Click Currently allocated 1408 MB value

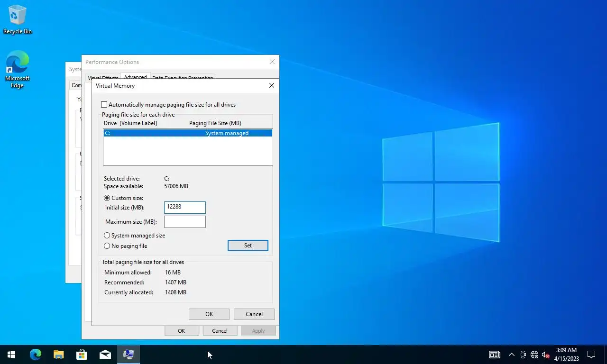(x=175, y=292)
